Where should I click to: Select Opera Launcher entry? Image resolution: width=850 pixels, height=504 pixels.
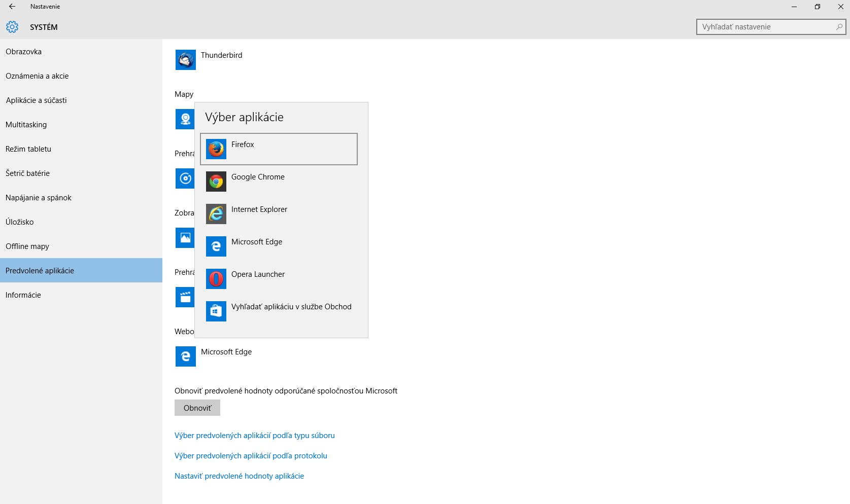pos(279,279)
